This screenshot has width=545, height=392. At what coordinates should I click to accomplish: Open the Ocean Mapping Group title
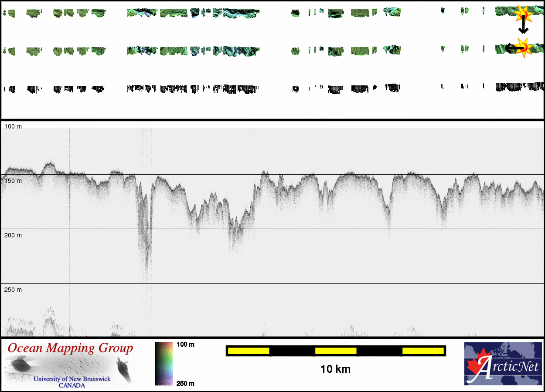tap(70, 348)
